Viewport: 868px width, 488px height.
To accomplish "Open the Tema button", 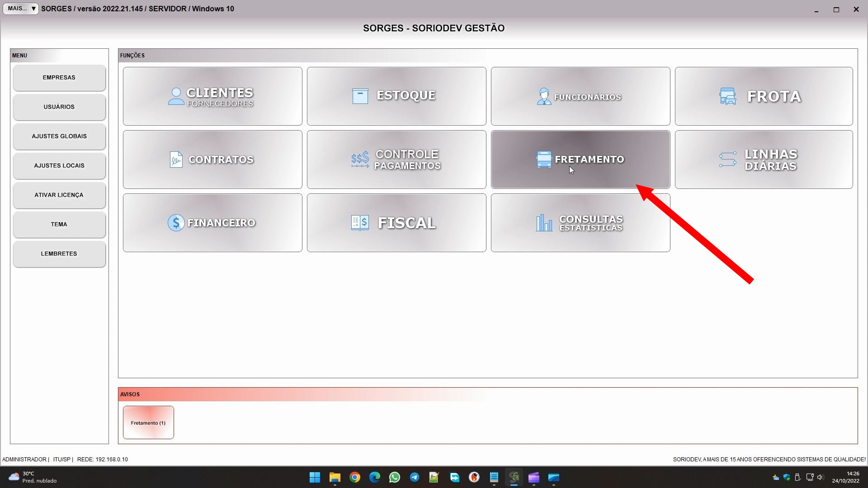I will click(x=59, y=225).
